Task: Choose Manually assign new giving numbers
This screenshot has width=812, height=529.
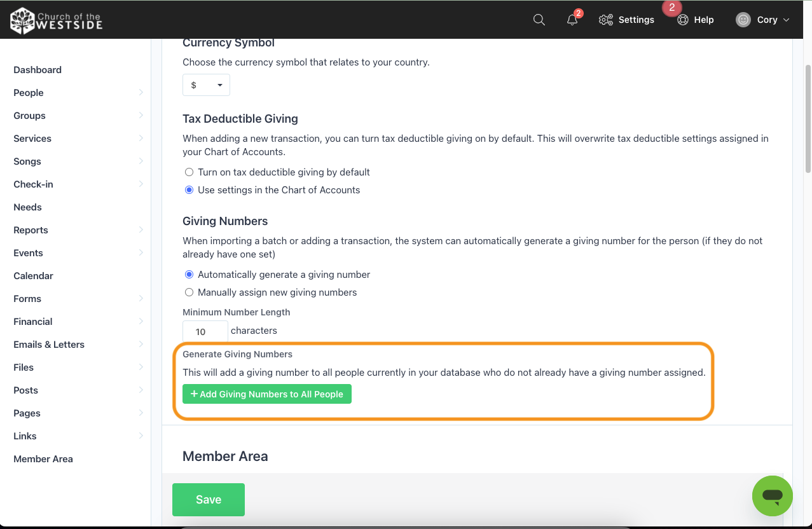Action: click(189, 292)
